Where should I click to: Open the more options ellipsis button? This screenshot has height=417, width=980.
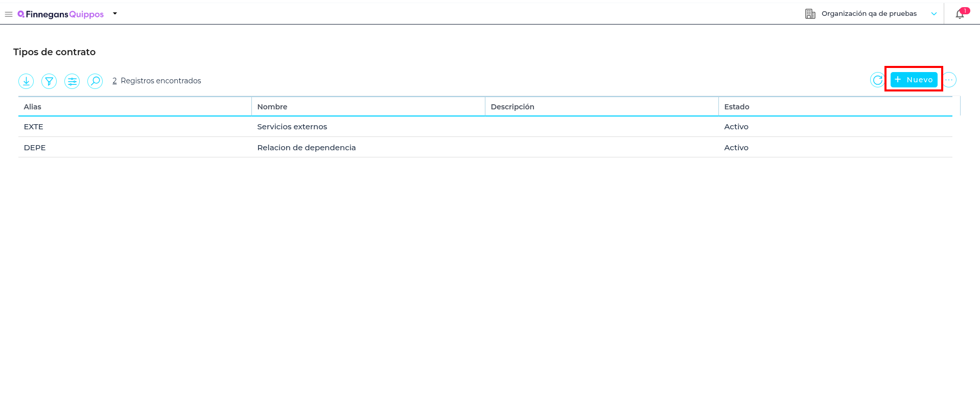(949, 80)
